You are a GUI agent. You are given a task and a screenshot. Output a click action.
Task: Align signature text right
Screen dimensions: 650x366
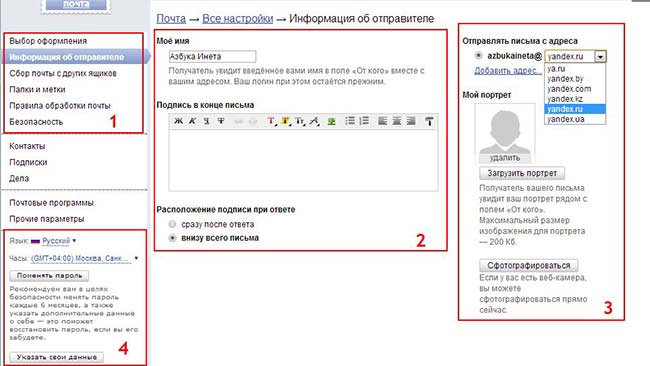pos(411,121)
